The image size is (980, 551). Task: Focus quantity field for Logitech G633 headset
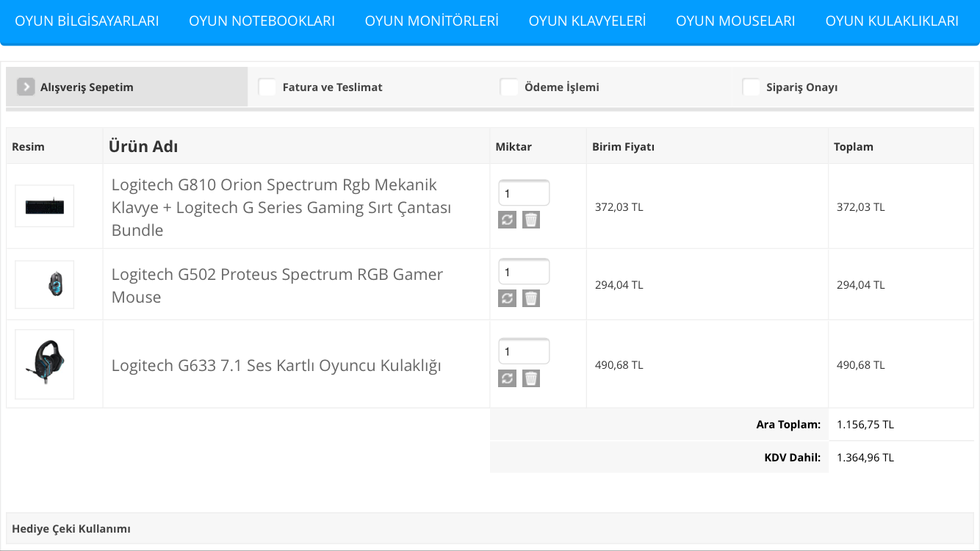pos(524,351)
